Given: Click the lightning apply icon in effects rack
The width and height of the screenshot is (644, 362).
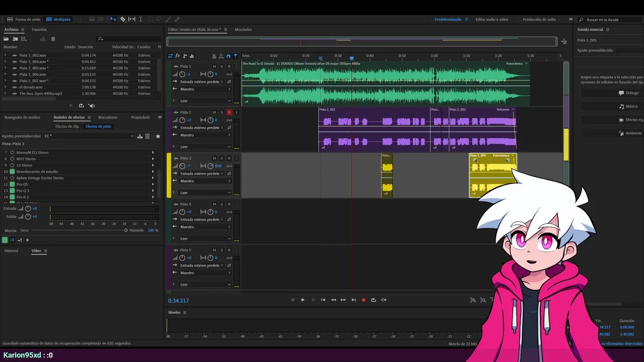Looking at the screenshot, I should point(27,240).
